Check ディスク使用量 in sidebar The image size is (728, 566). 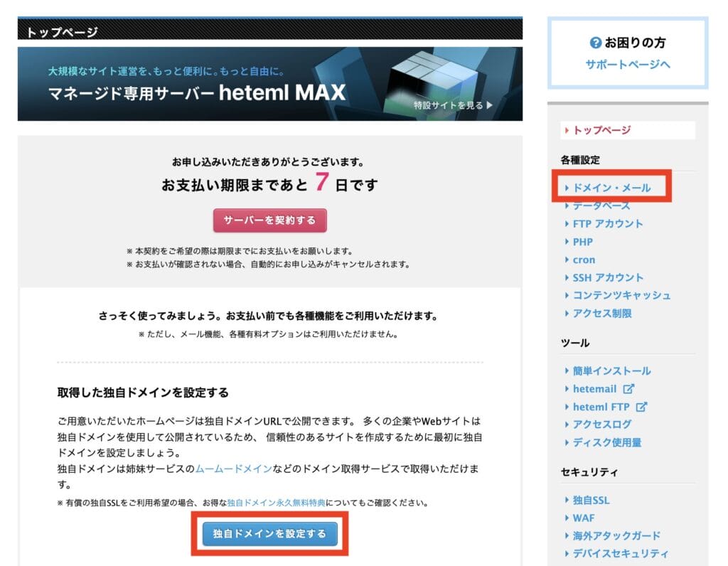click(x=607, y=442)
